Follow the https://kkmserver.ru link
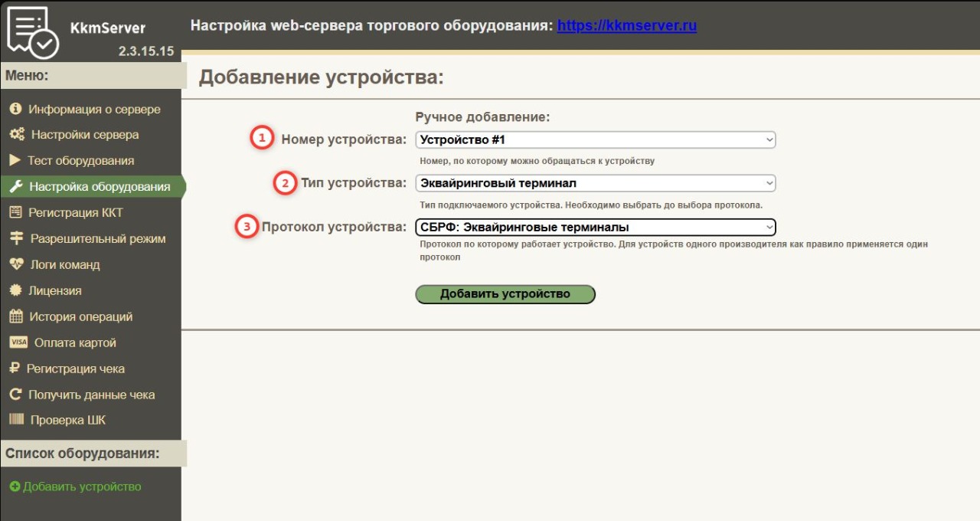This screenshot has width=980, height=521. tap(626, 25)
